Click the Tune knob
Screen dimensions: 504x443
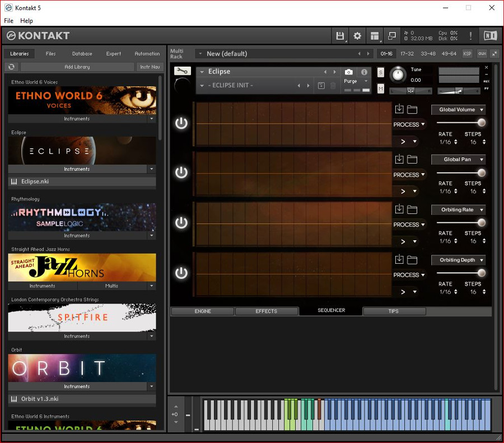coord(398,74)
